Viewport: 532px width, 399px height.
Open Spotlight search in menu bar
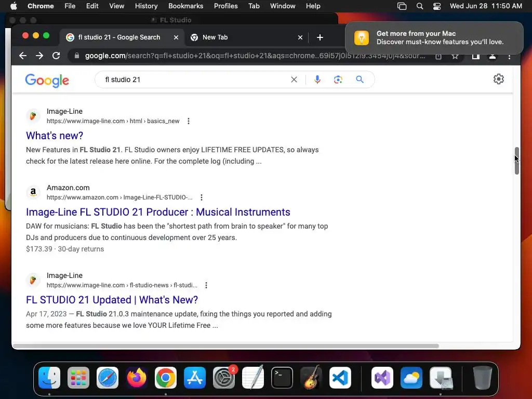point(420,6)
